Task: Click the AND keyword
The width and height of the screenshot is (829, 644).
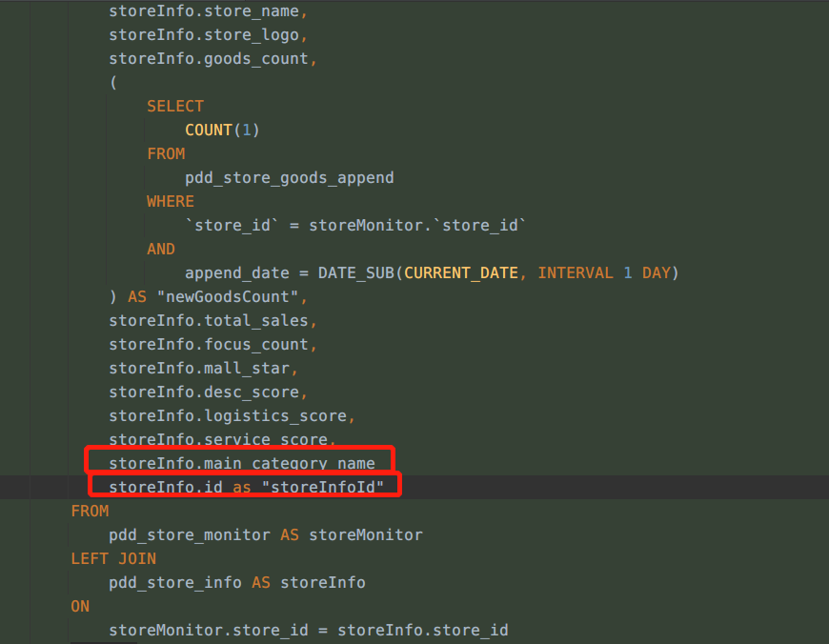Action: tap(161, 249)
